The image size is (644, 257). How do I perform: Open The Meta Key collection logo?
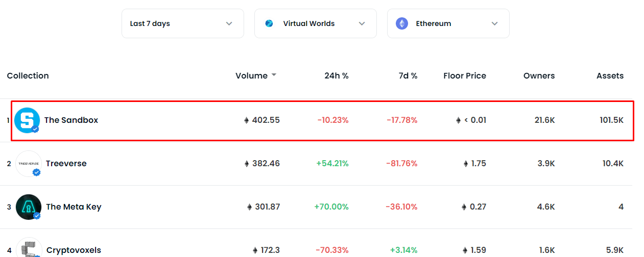(29, 207)
